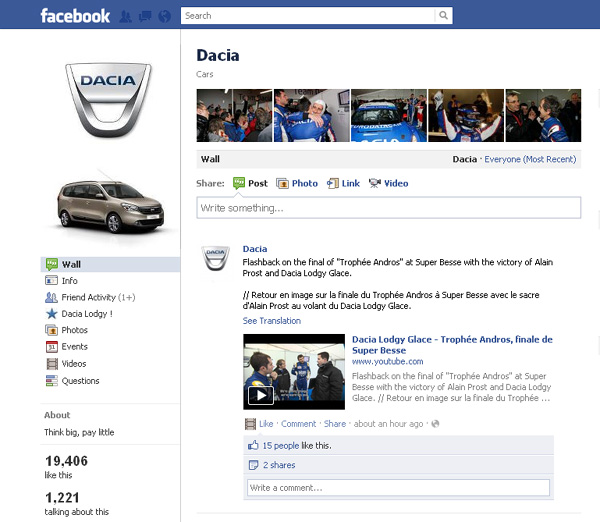View the 2 shares link
The image size is (600, 522).
coord(278,465)
